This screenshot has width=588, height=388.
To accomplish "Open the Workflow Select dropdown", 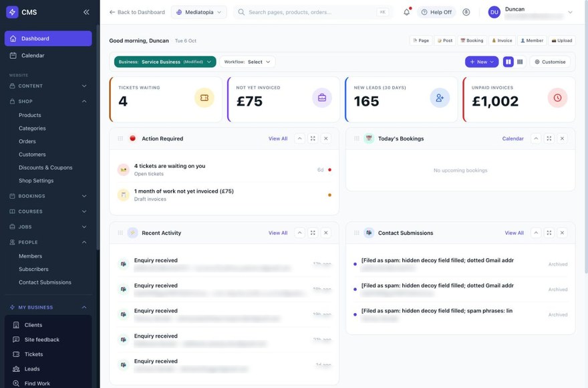I will click(x=247, y=62).
